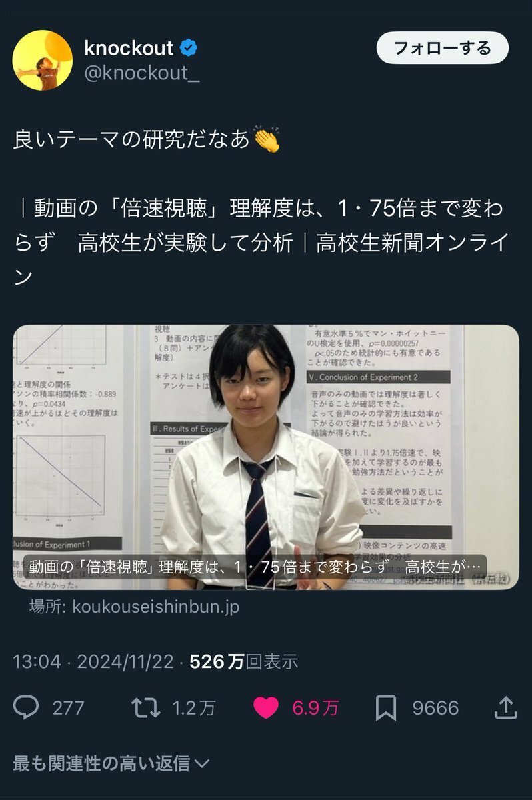Image resolution: width=532 pixels, height=800 pixels.
Task: Click the image caption overlay text
Action: (255, 567)
